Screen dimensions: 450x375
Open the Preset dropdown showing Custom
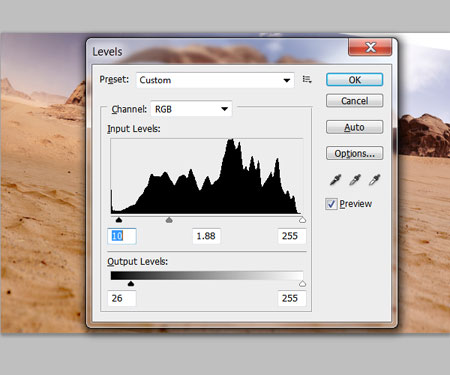[x=215, y=80]
